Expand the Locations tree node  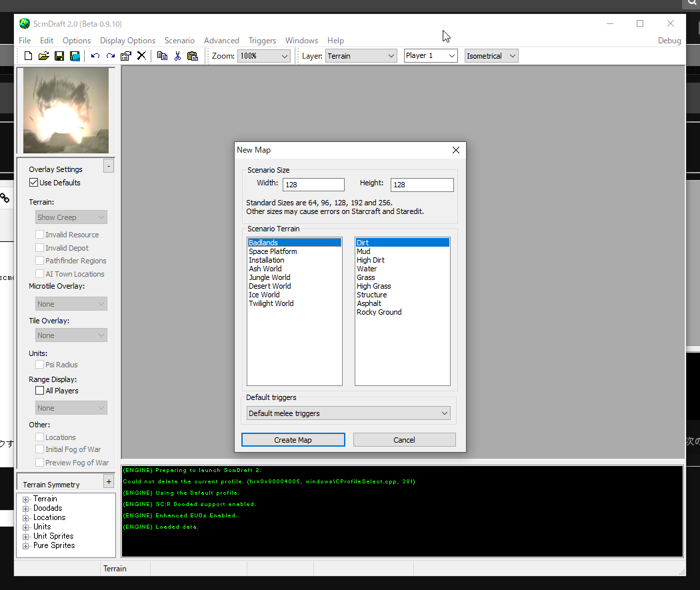[x=25, y=518]
